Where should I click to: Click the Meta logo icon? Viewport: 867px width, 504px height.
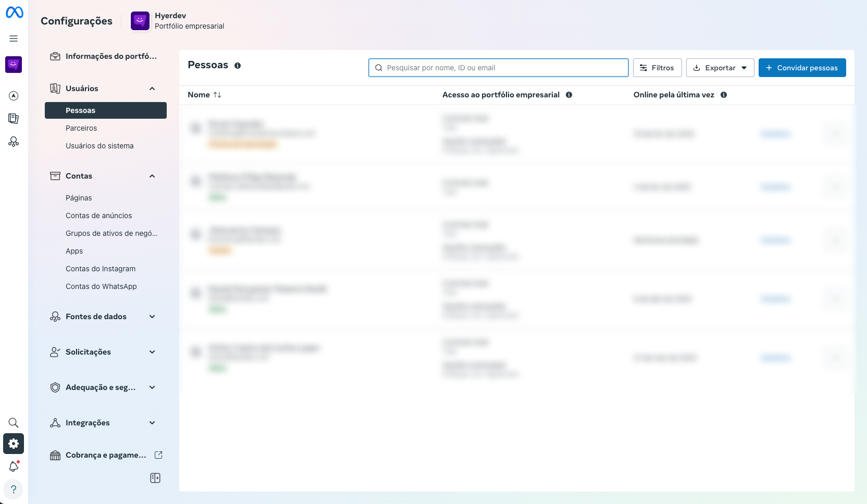pos(14,12)
